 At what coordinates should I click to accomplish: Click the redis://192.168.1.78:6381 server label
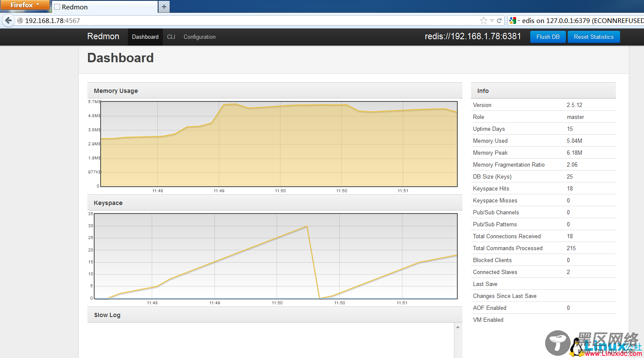click(x=473, y=36)
